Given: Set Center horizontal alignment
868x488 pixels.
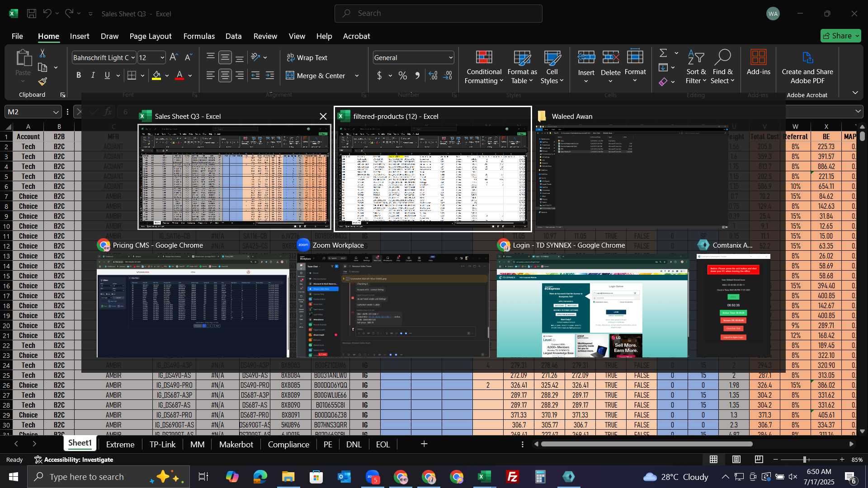Looking at the screenshot, I should 225,76.
